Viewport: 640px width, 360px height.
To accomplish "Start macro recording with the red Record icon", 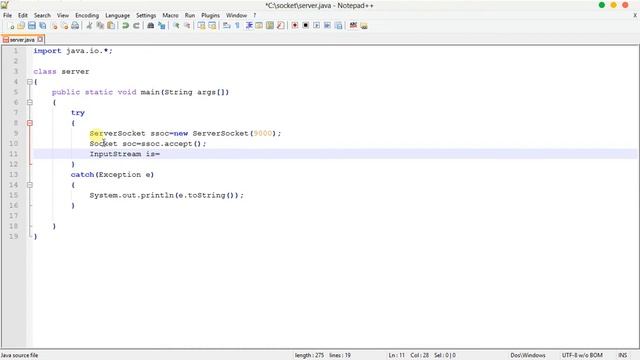I will pyautogui.click(x=295, y=26).
